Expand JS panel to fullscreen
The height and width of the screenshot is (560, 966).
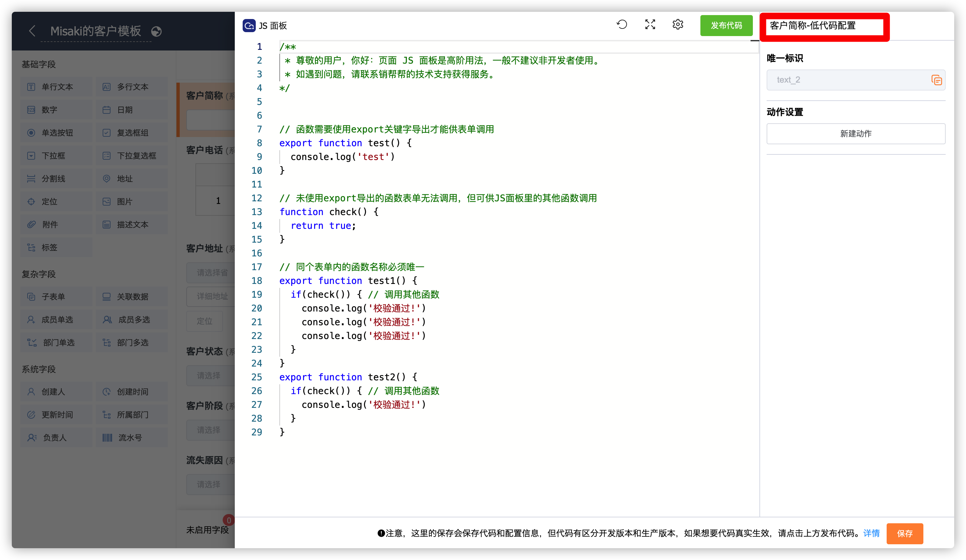point(650,25)
